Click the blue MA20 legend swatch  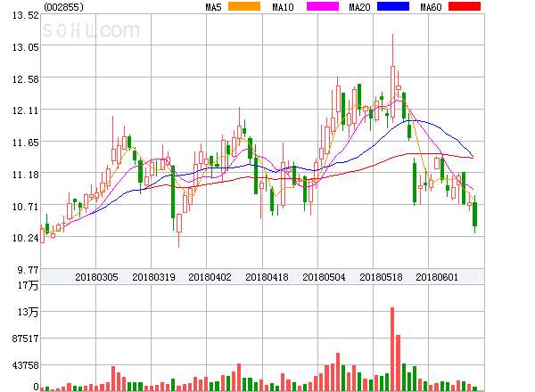(x=393, y=6)
